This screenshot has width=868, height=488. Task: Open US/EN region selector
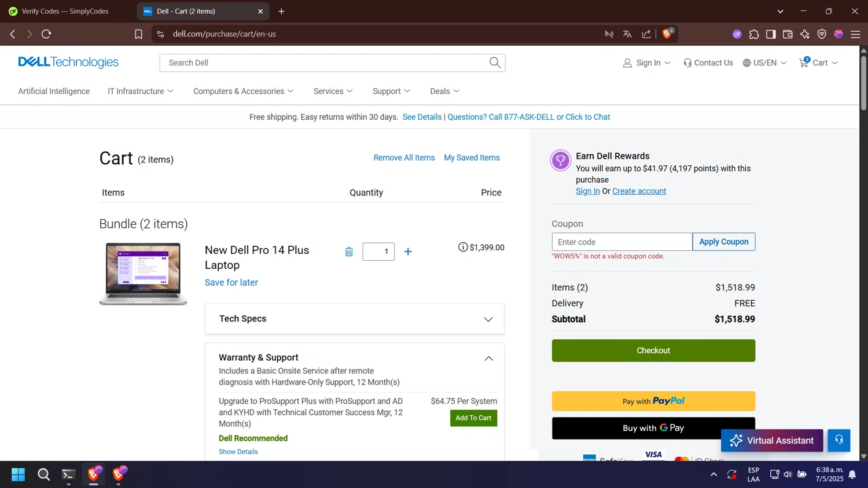pyautogui.click(x=764, y=62)
